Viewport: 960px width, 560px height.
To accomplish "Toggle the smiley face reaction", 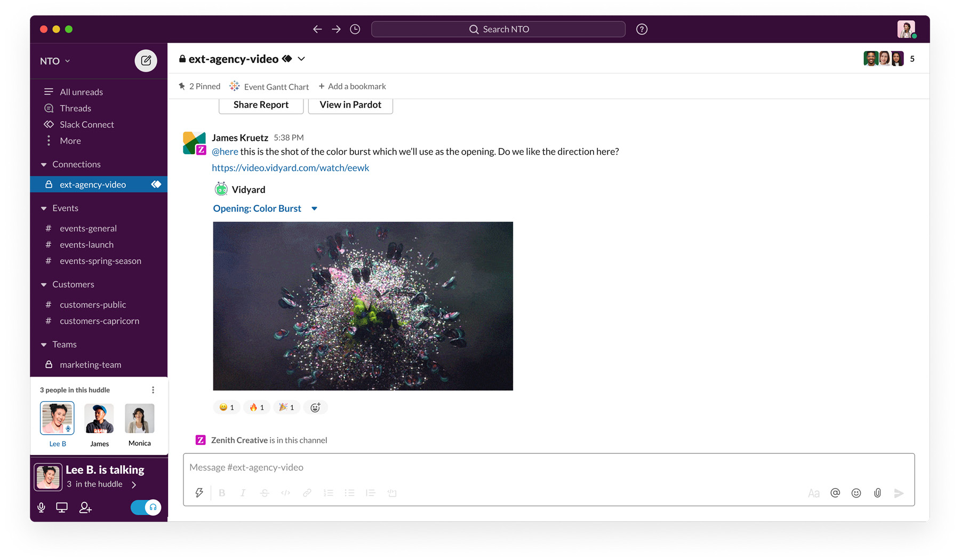I will click(x=227, y=407).
